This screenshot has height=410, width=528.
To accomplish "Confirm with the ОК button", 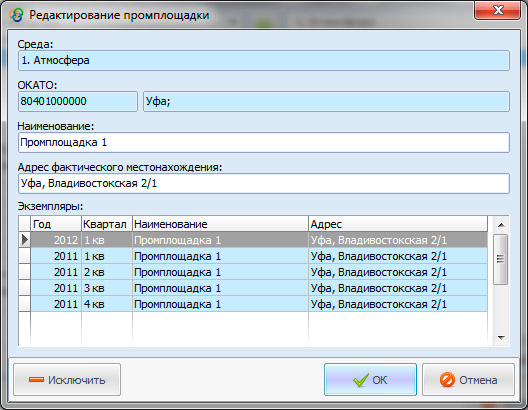I will pos(370,380).
